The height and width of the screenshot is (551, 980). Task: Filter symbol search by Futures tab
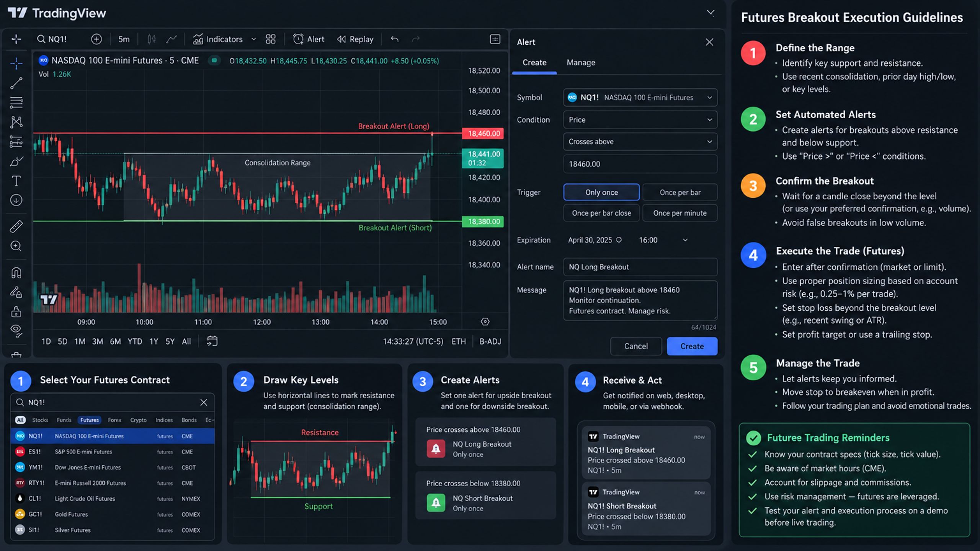tap(90, 420)
